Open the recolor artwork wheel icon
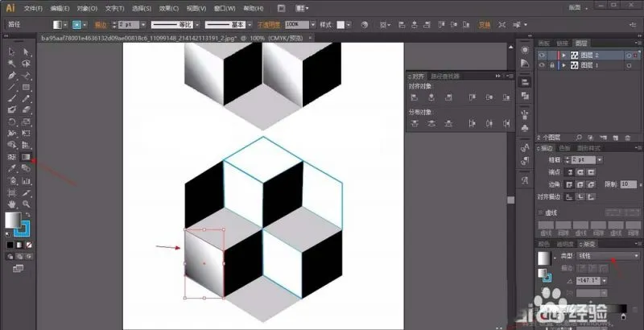Screen dimensions: 644x330 coord(364,25)
